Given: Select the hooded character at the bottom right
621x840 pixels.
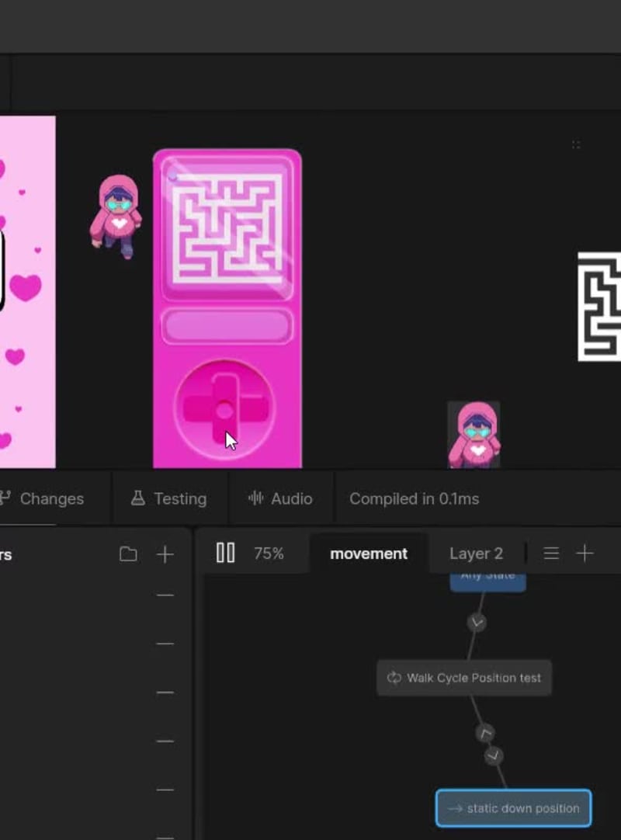Looking at the screenshot, I should (474, 435).
